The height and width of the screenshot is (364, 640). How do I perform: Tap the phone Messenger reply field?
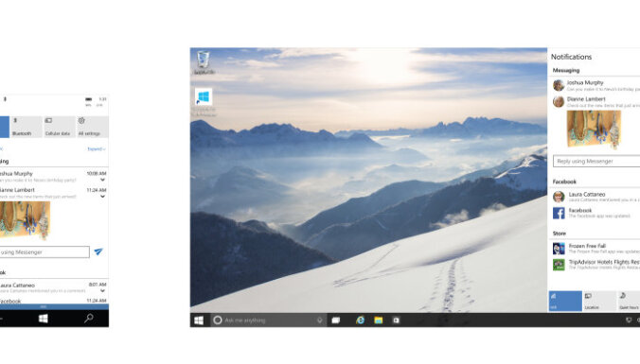point(44,251)
